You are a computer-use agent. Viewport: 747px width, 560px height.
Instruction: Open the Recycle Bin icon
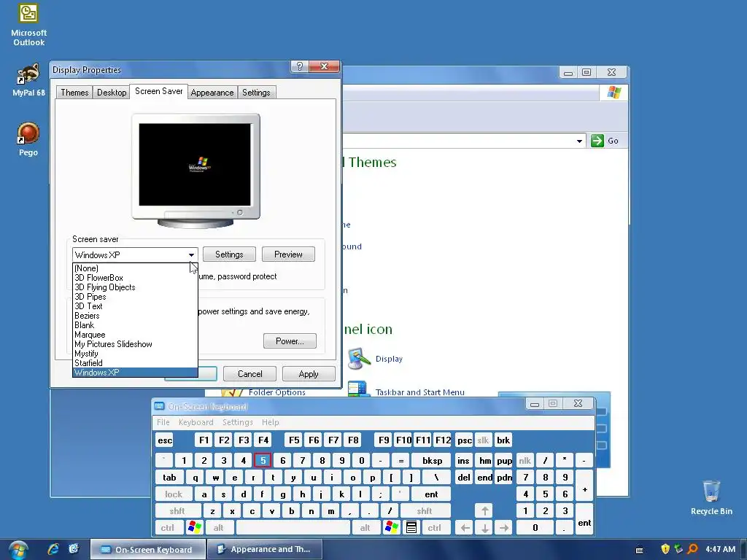pos(711,497)
